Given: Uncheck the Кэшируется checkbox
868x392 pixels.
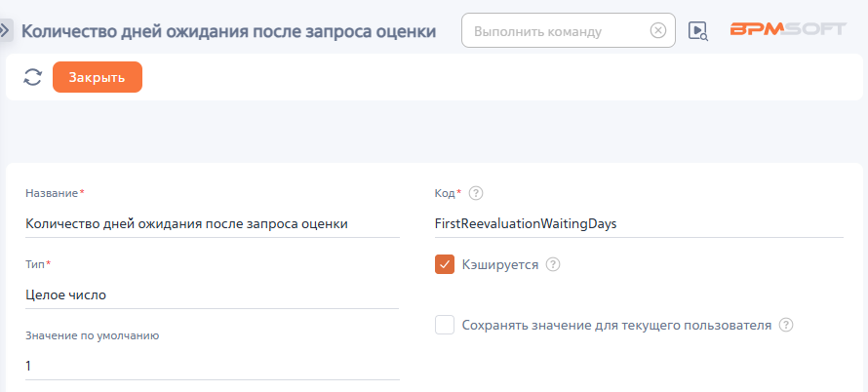Looking at the screenshot, I should pyautogui.click(x=445, y=264).
